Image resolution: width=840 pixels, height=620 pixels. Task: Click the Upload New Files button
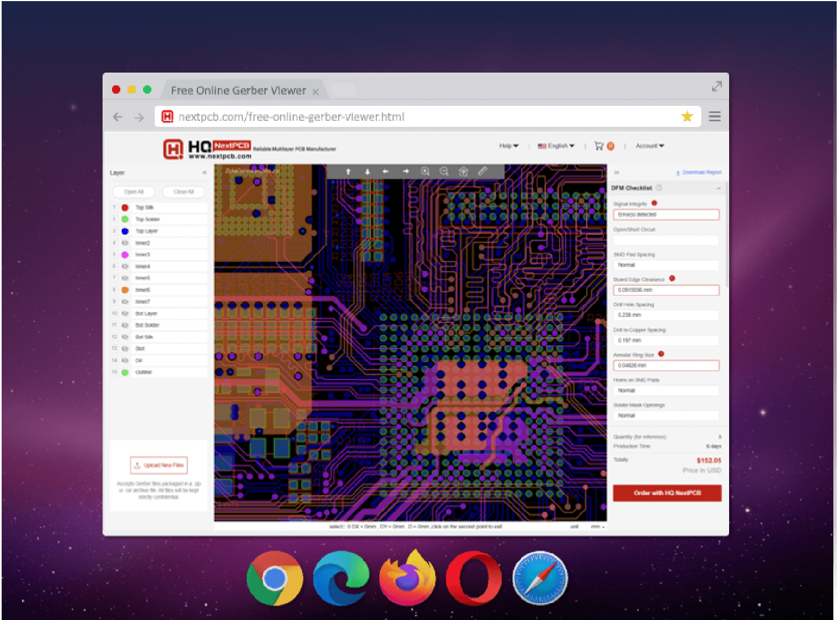(x=159, y=465)
